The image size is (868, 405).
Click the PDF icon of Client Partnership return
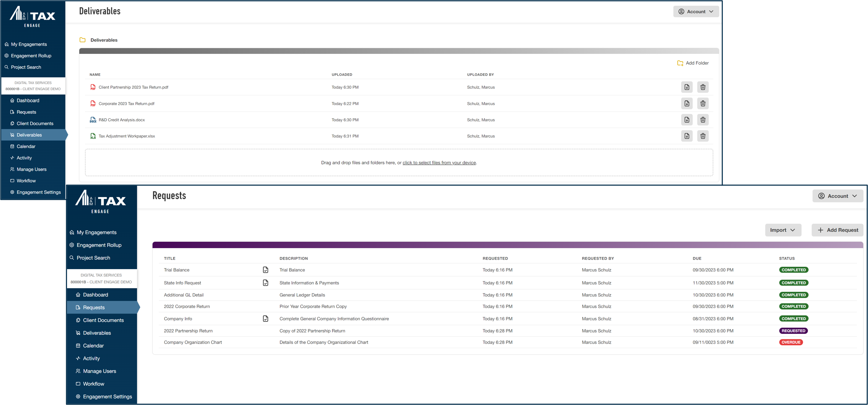(x=93, y=87)
